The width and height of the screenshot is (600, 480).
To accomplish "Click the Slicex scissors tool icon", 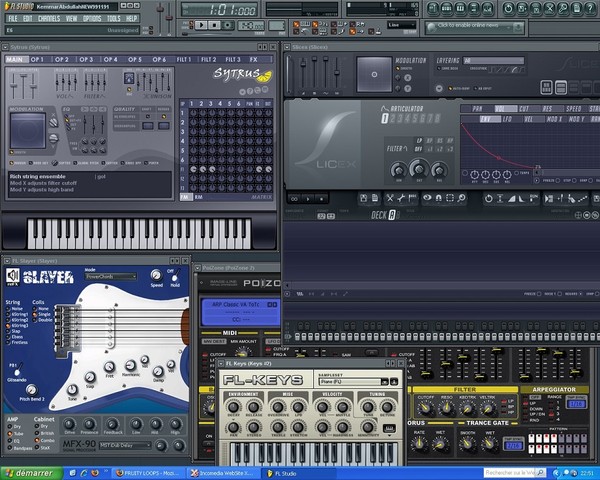I will click(x=390, y=198).
